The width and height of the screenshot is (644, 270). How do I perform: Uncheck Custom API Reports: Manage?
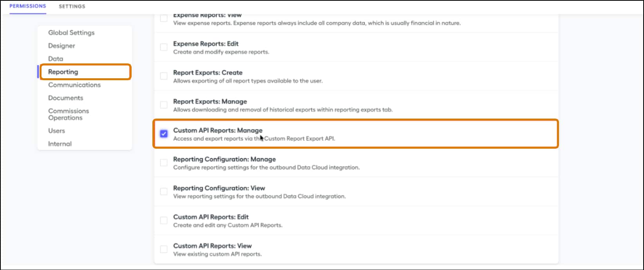tap(164, 134)
